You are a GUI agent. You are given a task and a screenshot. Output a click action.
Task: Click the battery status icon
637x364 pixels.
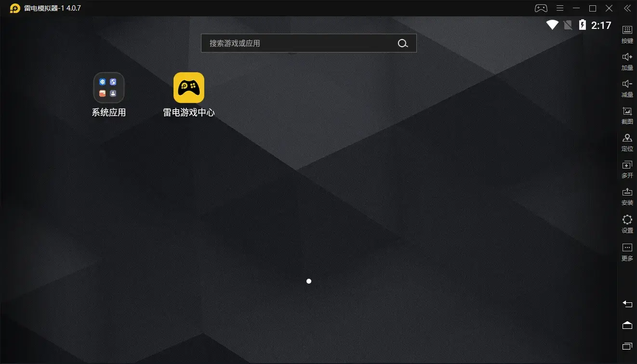(583, 25)
